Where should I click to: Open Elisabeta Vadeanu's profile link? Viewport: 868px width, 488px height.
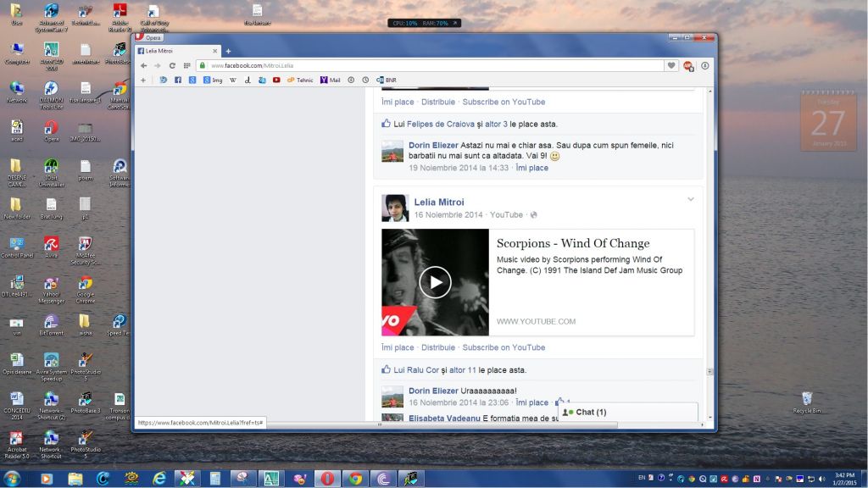pyautogui.click(x=444, y=419)
